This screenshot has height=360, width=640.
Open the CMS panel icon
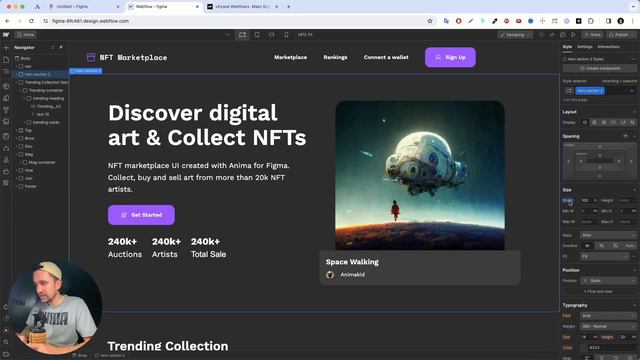6,136
